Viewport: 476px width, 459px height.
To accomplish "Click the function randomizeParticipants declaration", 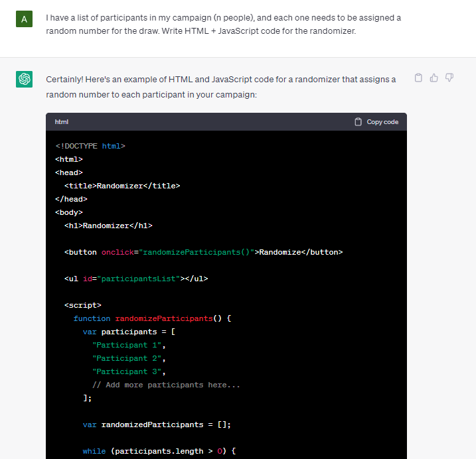I will [153, 318].
